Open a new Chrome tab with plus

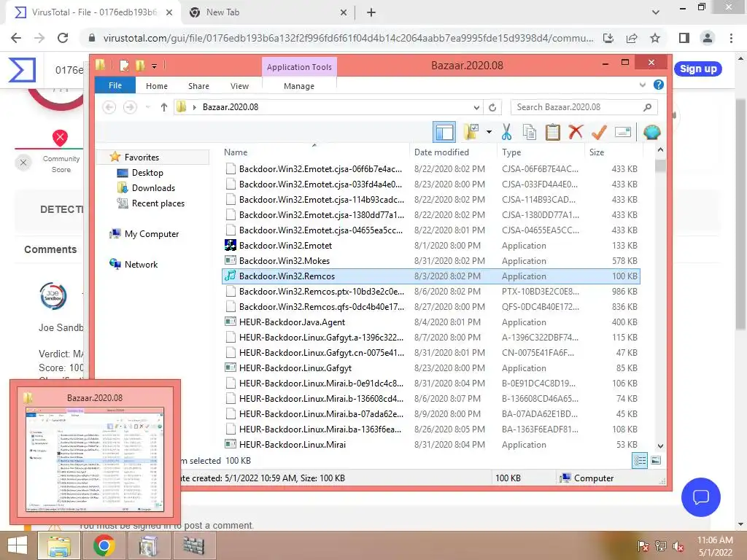pos(371,12)
